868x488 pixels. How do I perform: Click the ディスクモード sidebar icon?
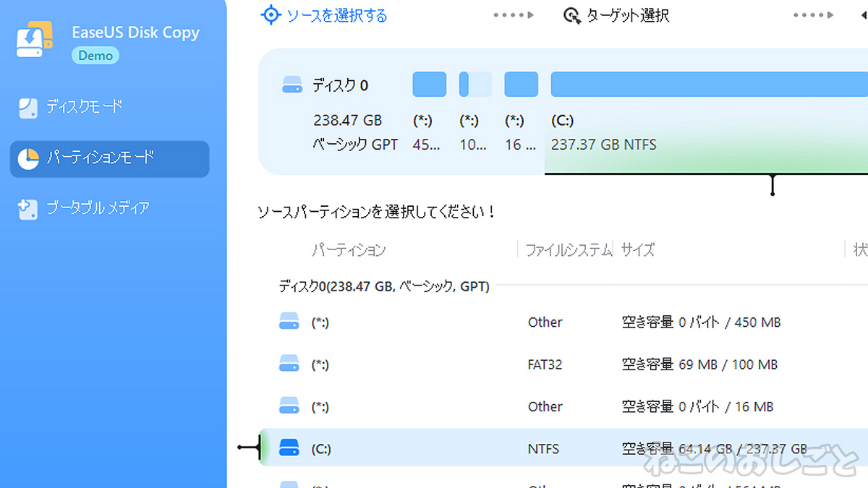[27, 108]
